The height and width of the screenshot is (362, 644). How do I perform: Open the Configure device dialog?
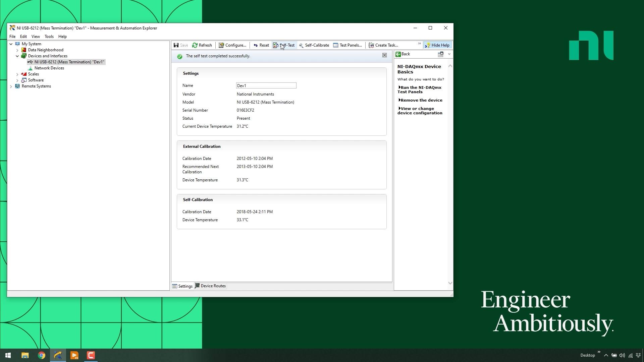tap(232, 45)
